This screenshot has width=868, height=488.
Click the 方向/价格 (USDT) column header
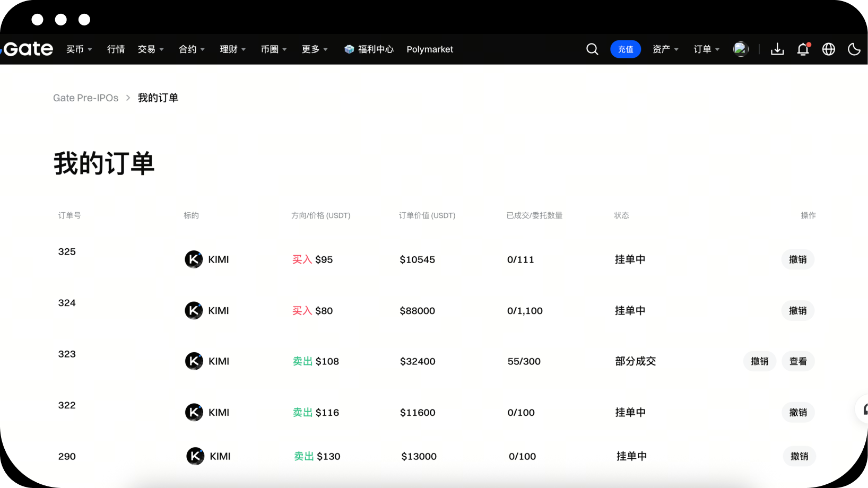pos(321,215)
